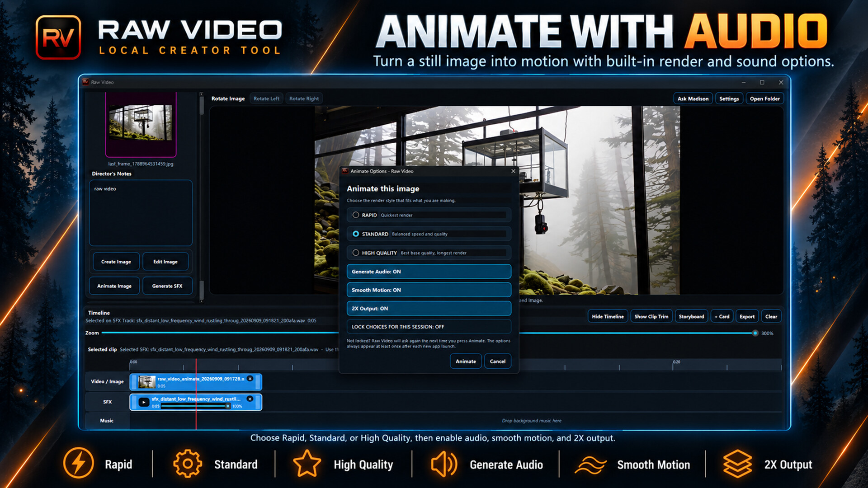Close the Animate Options dialog with X
Image resolution: width=868 pixels, height=488 pixels.
[513, 171]
